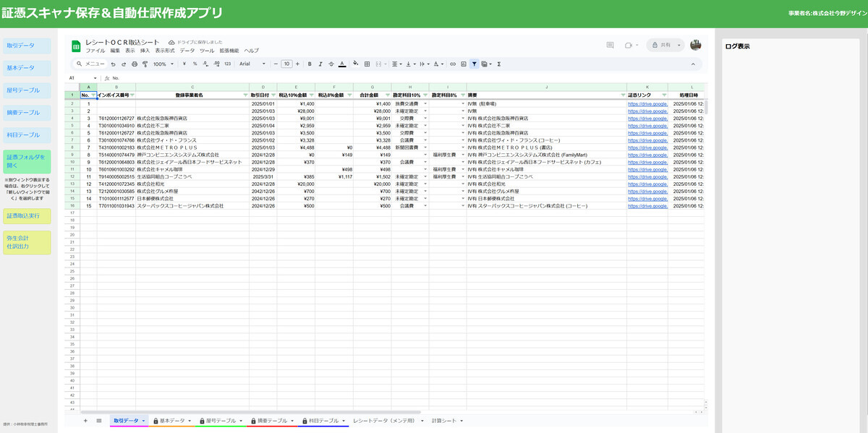Click the minus to decrease font size

point(276,64)
